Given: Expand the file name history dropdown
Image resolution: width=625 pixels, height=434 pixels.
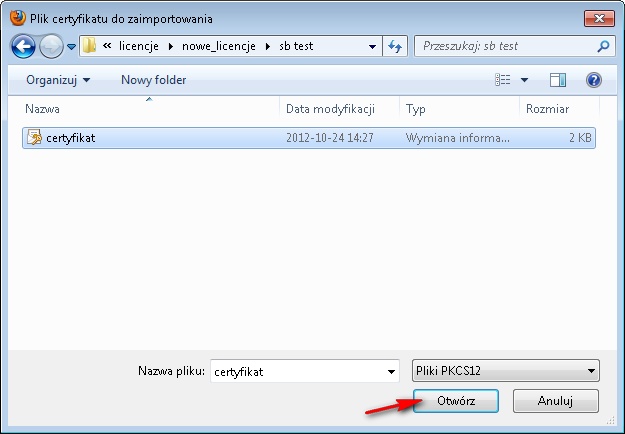Looking at the screenshot, I should [x=390, y=371].
